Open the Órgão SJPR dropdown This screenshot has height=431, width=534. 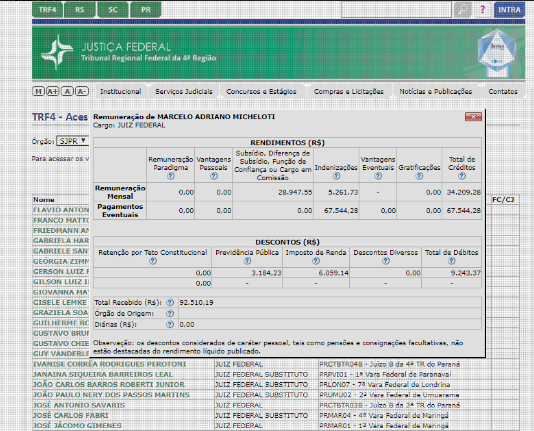(73, 141)
